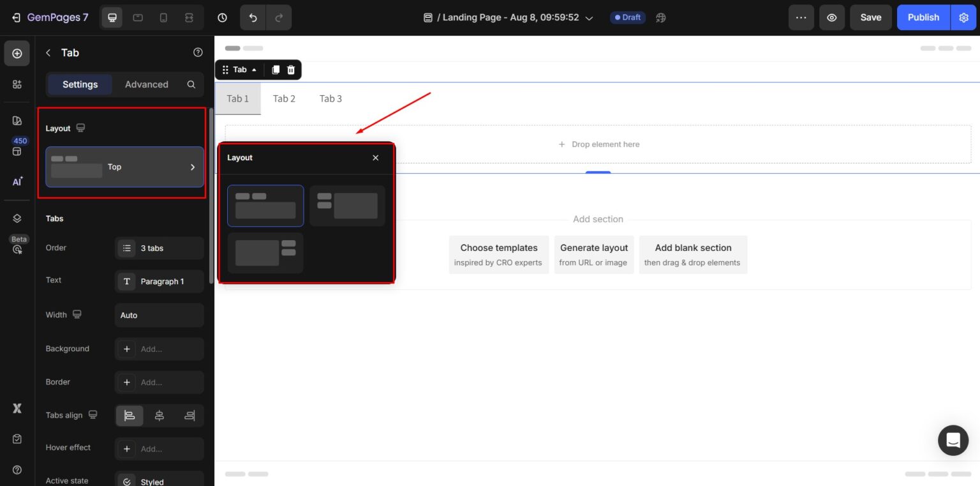980x486 pixels.
Task: Switch to the Advanced settings tab
Action: (x=146, y=84)
